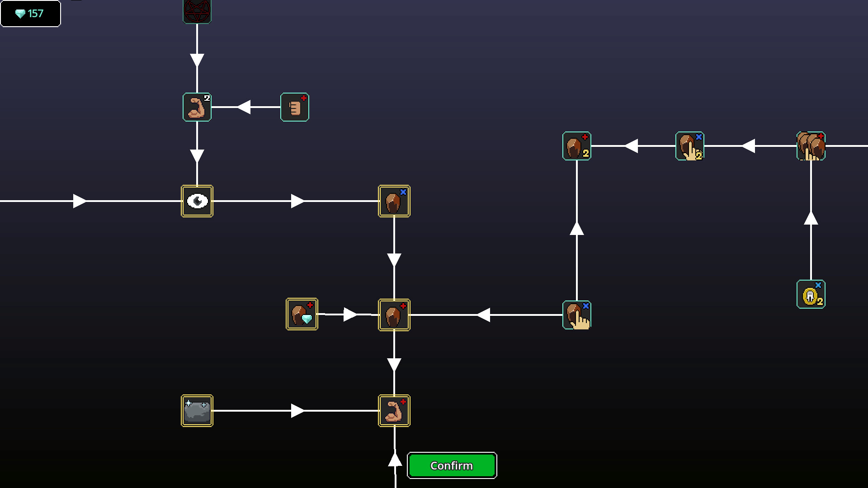Click hand tapping seed with 2 node
Image resolution: width=868 pixels, height=488 pixels.
point(690,146)
